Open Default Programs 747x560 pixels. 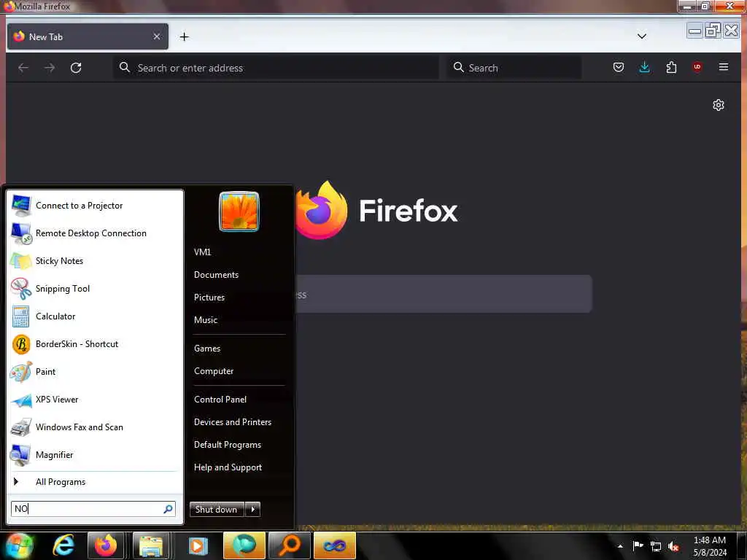228,445
